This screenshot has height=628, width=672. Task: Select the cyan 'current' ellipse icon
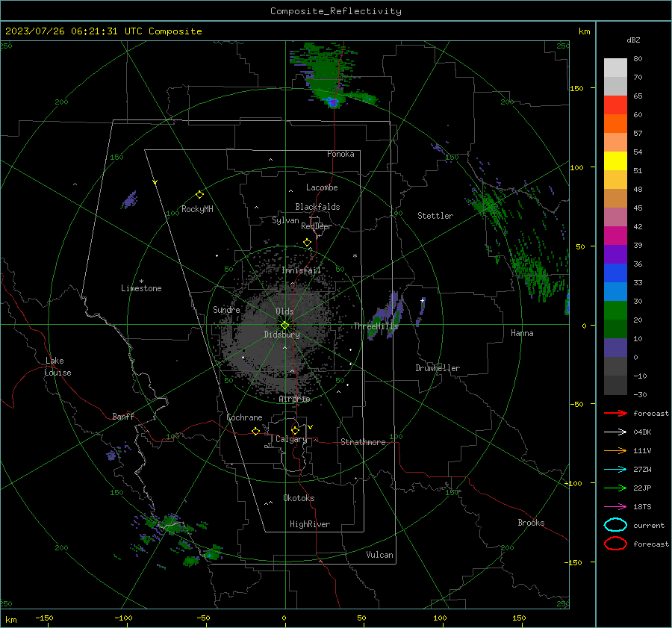tap(615, 525)
